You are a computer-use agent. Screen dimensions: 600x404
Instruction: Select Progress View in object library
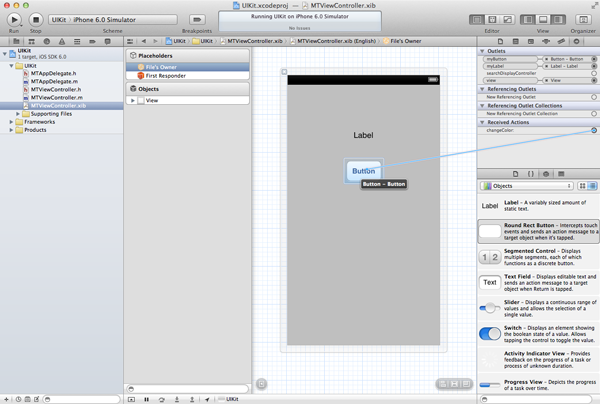538,385
